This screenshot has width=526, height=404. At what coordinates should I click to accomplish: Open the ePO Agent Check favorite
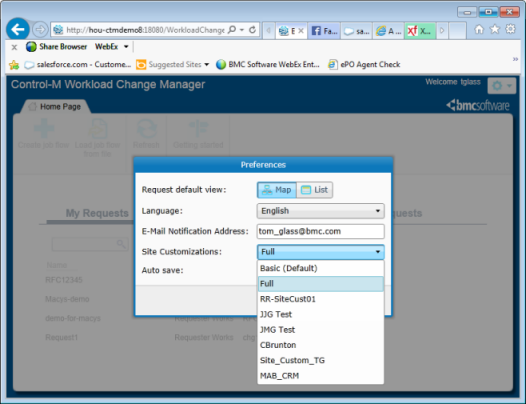[364, 64]
